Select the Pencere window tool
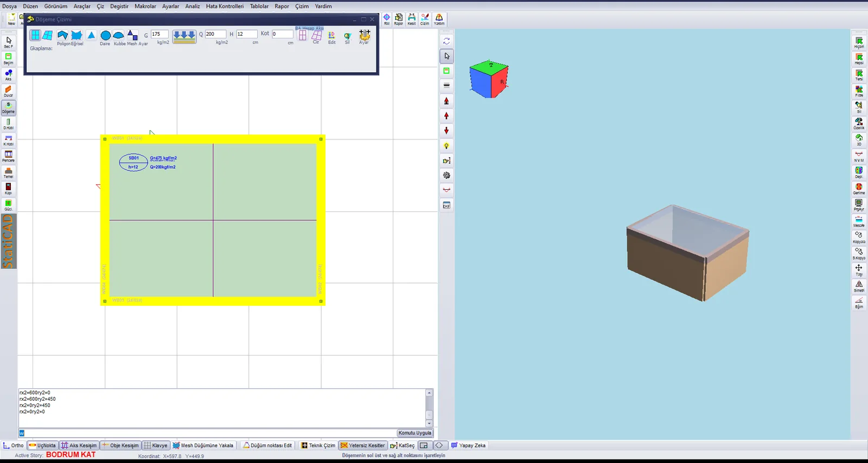The width and height of the screenshot is (868, 463). [x=8, y=156]
